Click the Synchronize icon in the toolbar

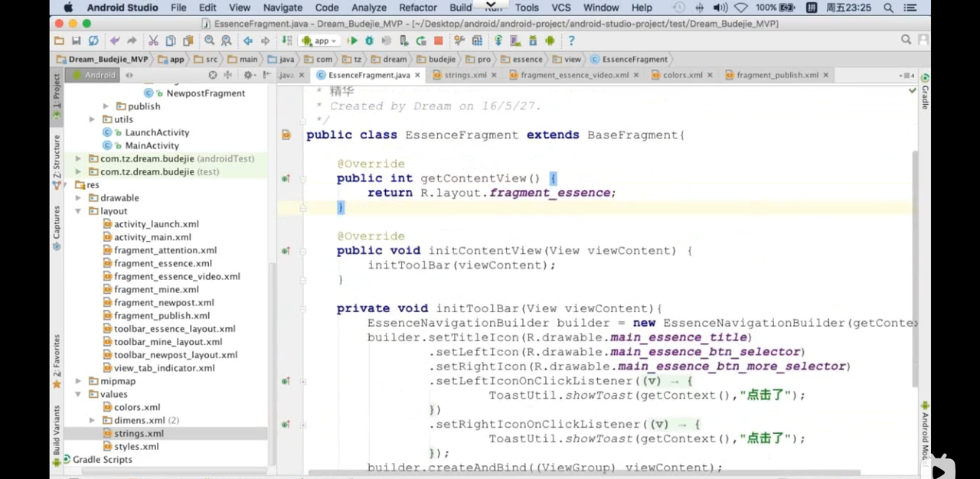[x=93, y=41]
